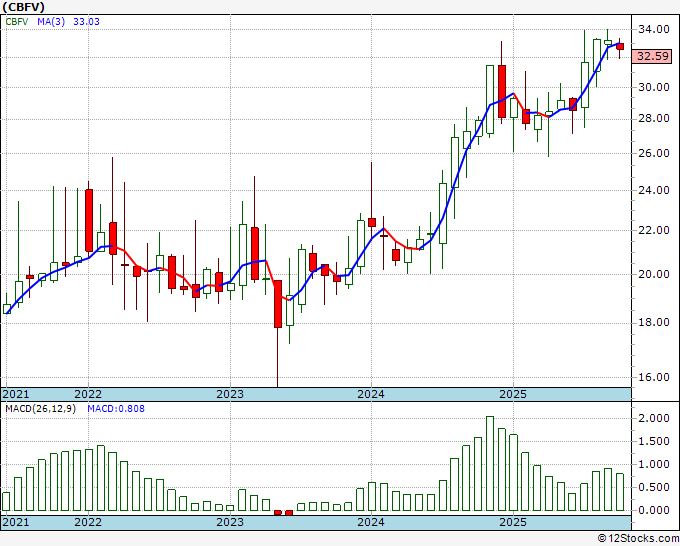This screenshot has width=680, height=546.
Task: Click the 0.000 MACD axis label
Action: click(x=654, y=510)
